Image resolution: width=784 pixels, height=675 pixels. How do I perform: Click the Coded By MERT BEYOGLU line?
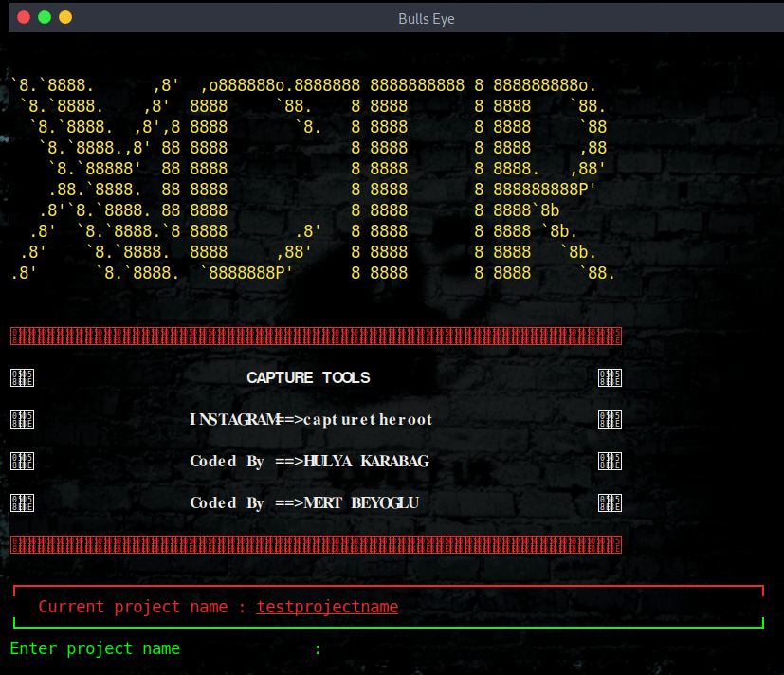pos(303,503)
